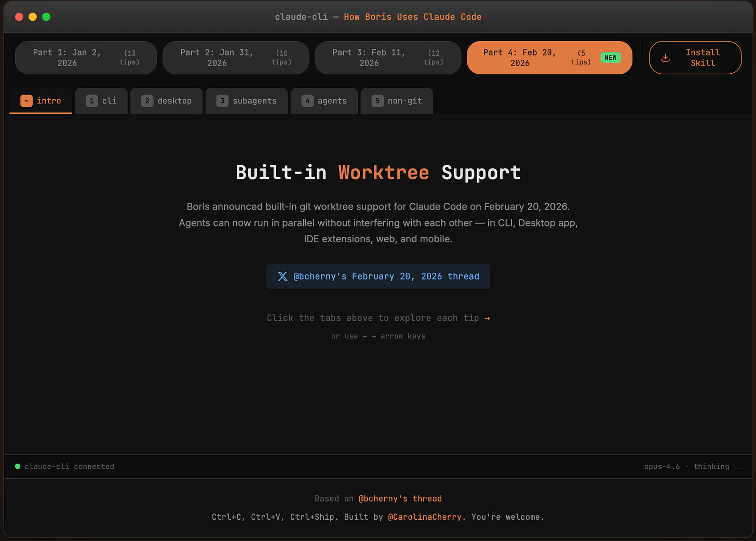This screenshot has width=756, height=541.
Task: Click the 'Built-in Worktree Support' heading
Action: coord(378,173)
